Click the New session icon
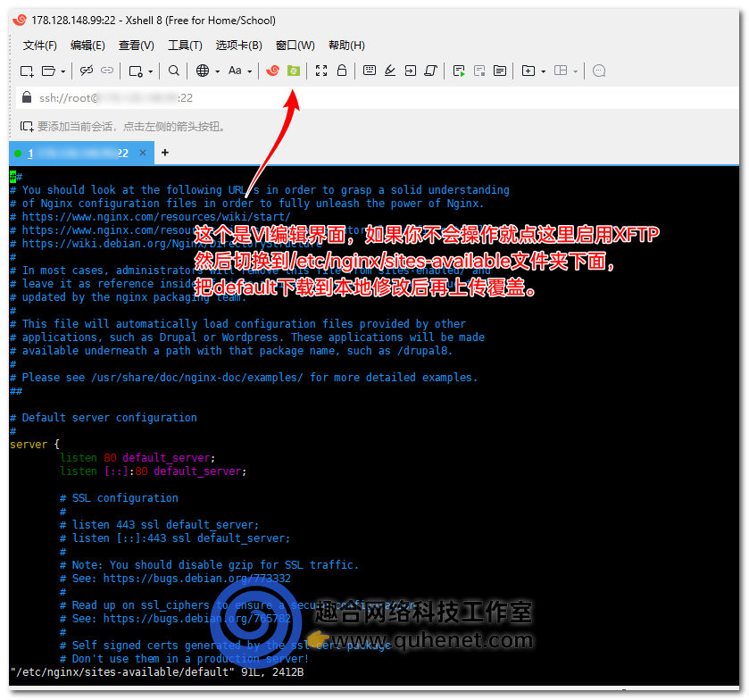Image resolution: width=749 pixels, height=700 pixels. [x=27, y=71]
